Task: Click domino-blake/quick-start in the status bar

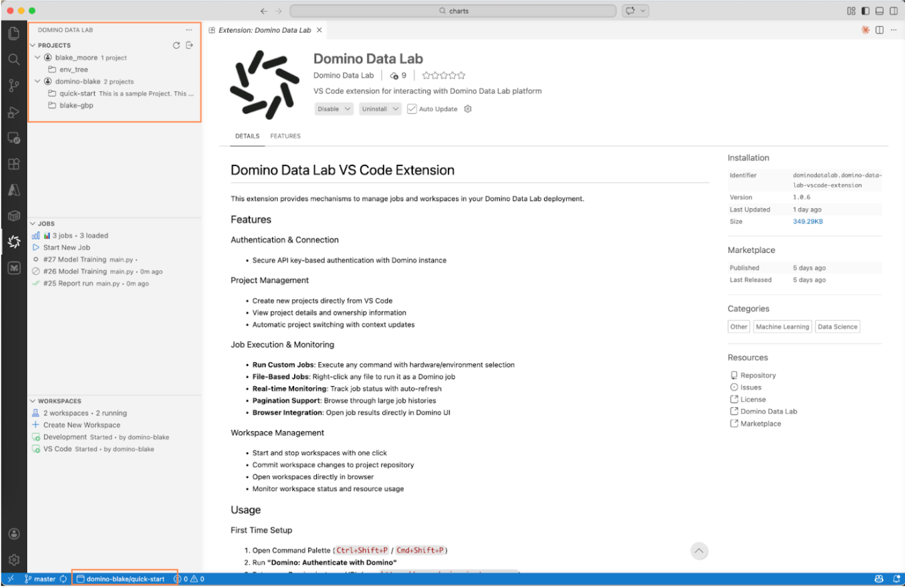Action: [x=125, y=578]
